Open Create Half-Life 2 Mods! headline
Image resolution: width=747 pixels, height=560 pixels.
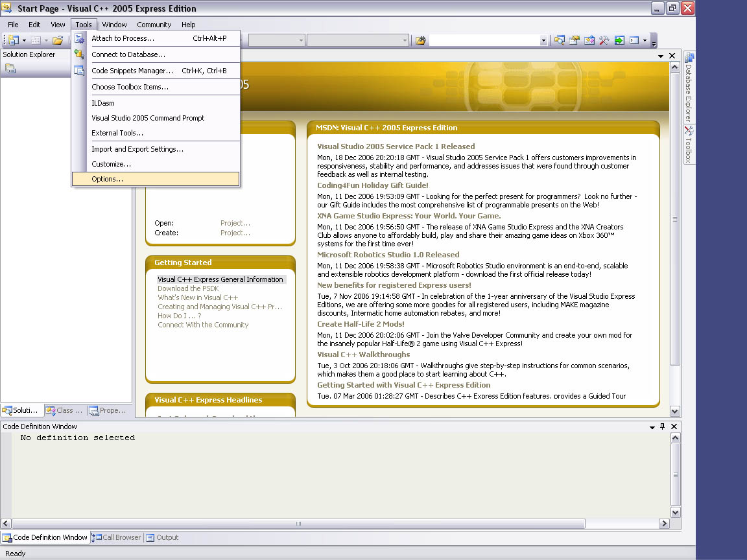(x=361, y=324)
